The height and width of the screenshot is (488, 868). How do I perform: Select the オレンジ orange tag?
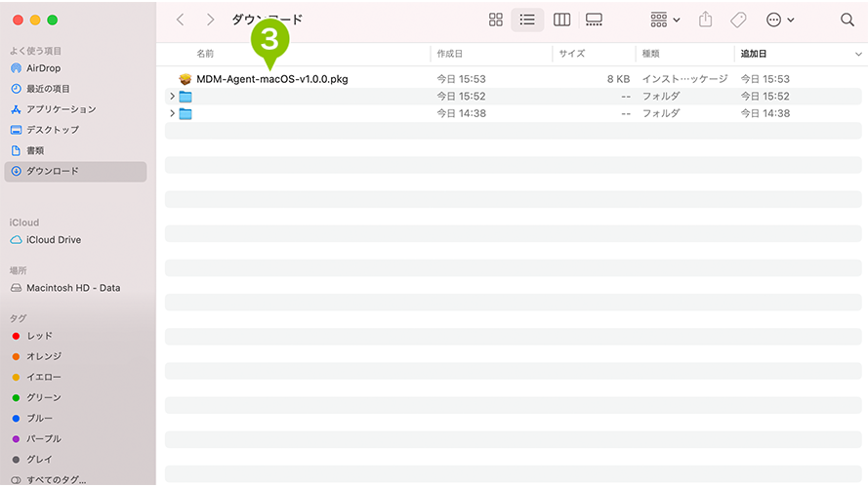[x=76, y=356]
